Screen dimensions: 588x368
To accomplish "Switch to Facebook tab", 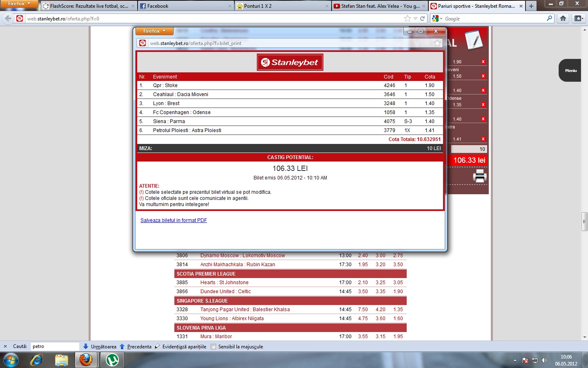I will pyautogui.click(x=186, y=6).
